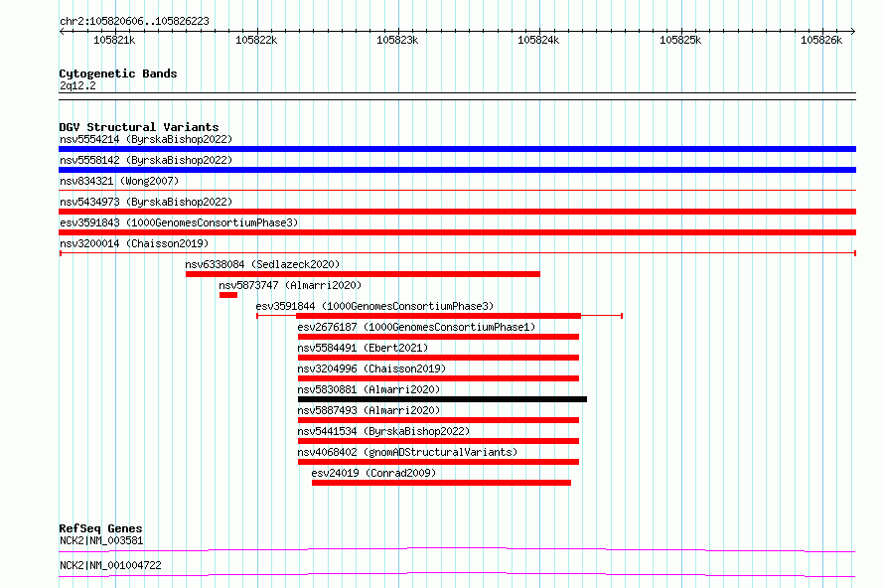
Task: Click the esv2676187 1000GenomesConsortiumPhase1 label
Action: [x=416, y=327]
